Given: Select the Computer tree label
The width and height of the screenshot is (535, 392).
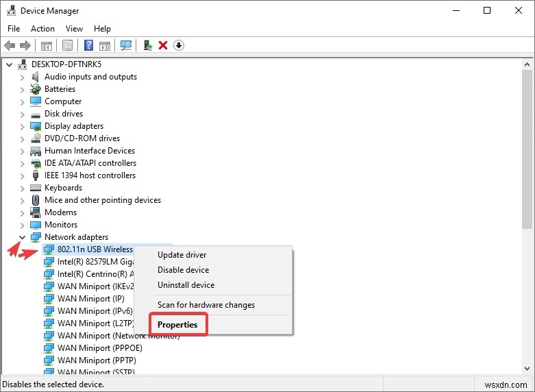Looking at the screenshot, I should click(63, 101).
